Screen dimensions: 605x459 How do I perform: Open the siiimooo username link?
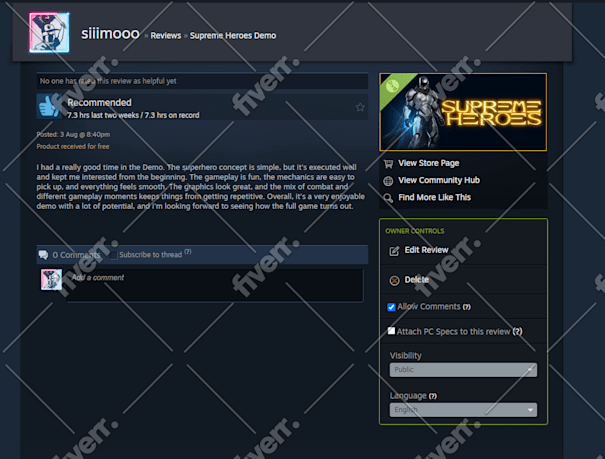coord(110,34)
